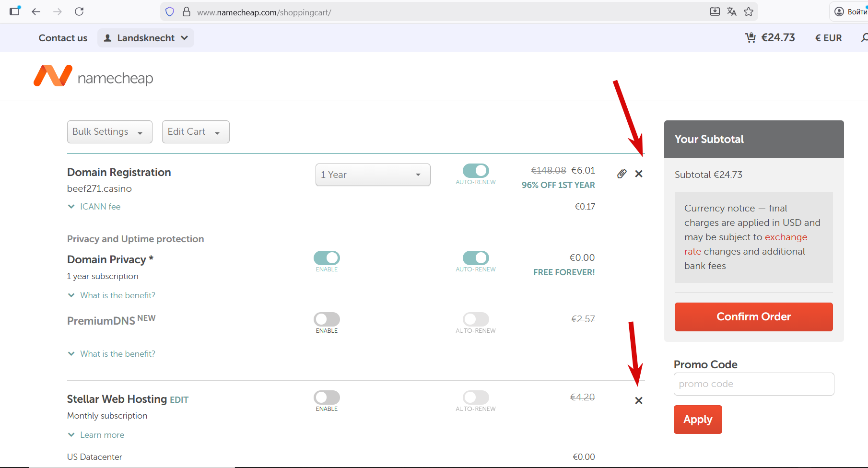Click the Subtotal €24.73 text
This screenshot has width=868, height=468.
pyautogui.click(x=708, y=175)
